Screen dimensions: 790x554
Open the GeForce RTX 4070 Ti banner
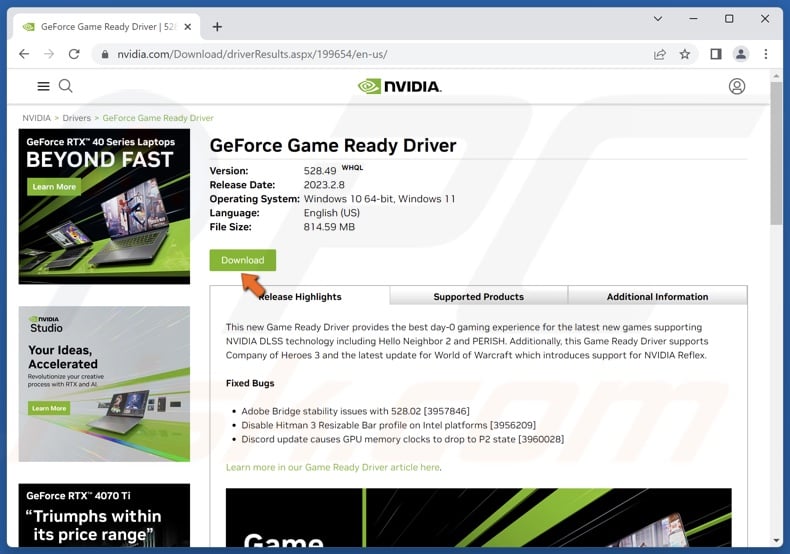coord(104,515)
